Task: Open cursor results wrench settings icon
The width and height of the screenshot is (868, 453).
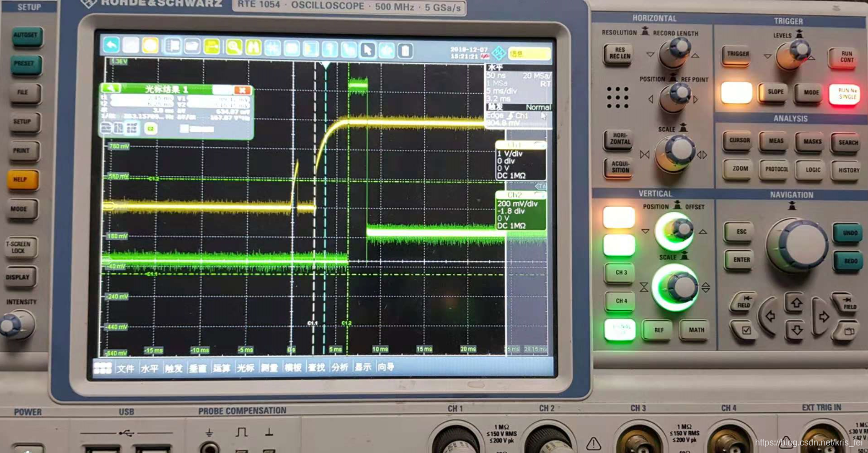Action: pos(111,88)
